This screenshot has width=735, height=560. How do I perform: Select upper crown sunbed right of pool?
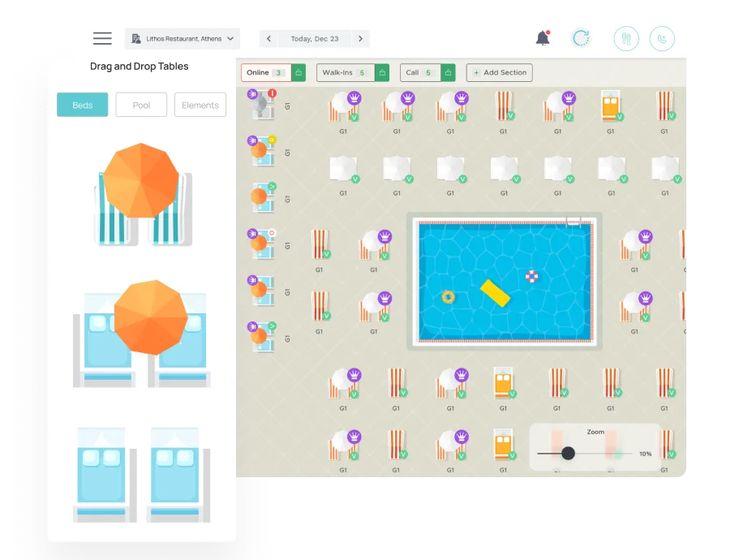click(636, 245)
